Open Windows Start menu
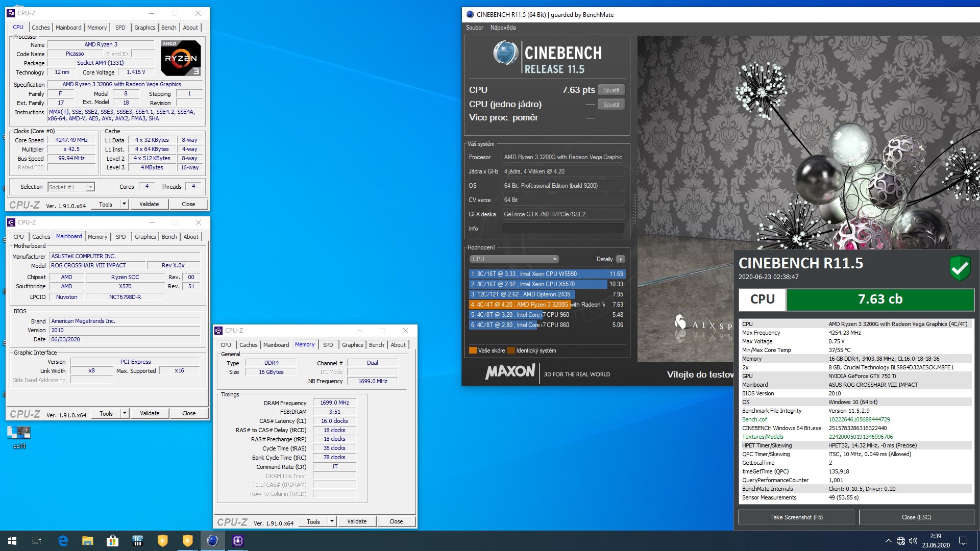Screen dimensions: 980x551 (x=12, y=541)
